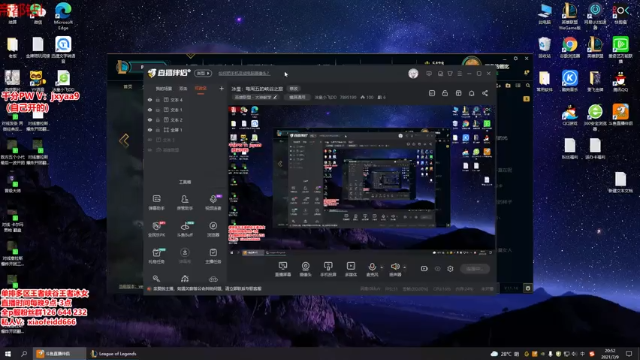Click the pill button beside category selector
Image resolution: width=640 pixels, height=360 pixels.
[x=297, y=97]
